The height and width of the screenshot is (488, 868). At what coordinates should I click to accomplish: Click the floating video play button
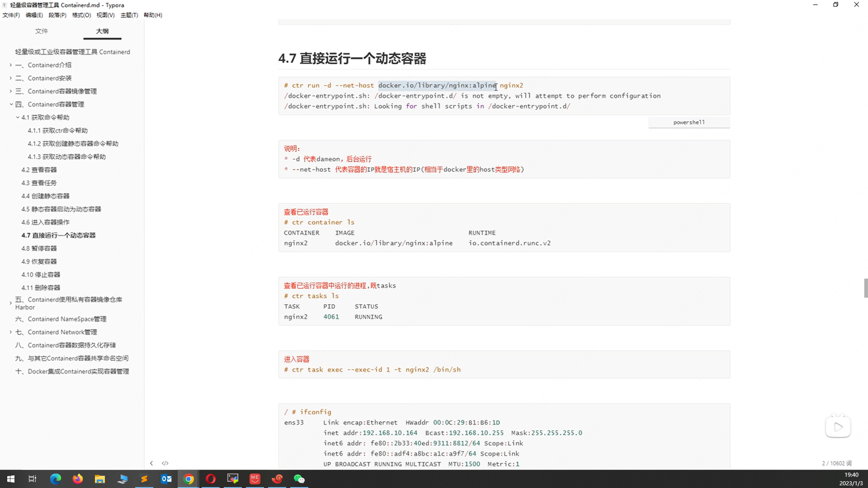(x=838, y=427)
